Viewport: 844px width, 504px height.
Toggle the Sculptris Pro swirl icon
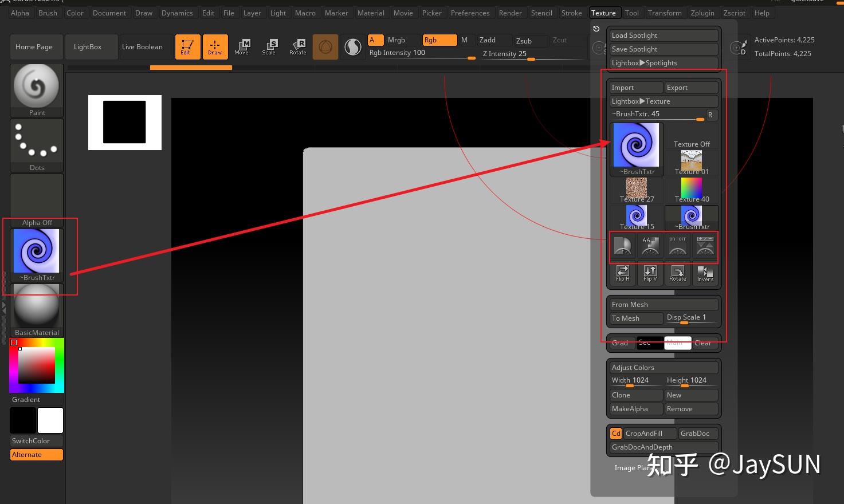click(353, 46)
